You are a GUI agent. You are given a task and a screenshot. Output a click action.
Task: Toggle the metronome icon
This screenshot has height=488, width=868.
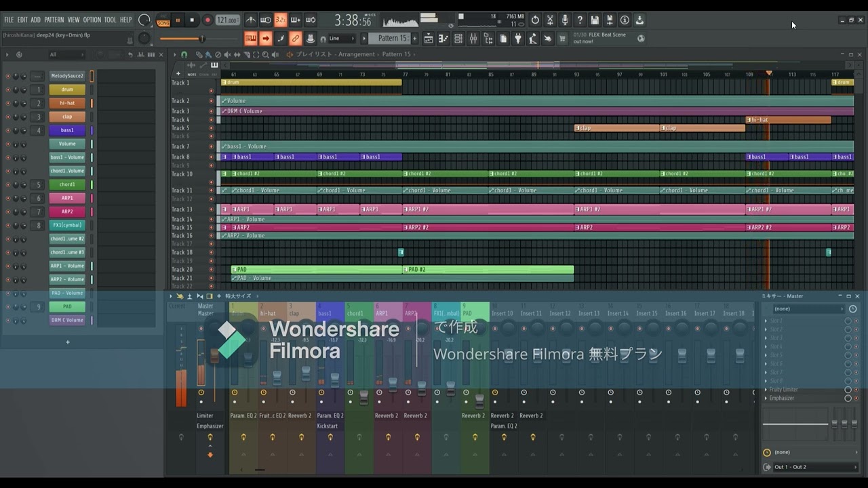(251, 20)
